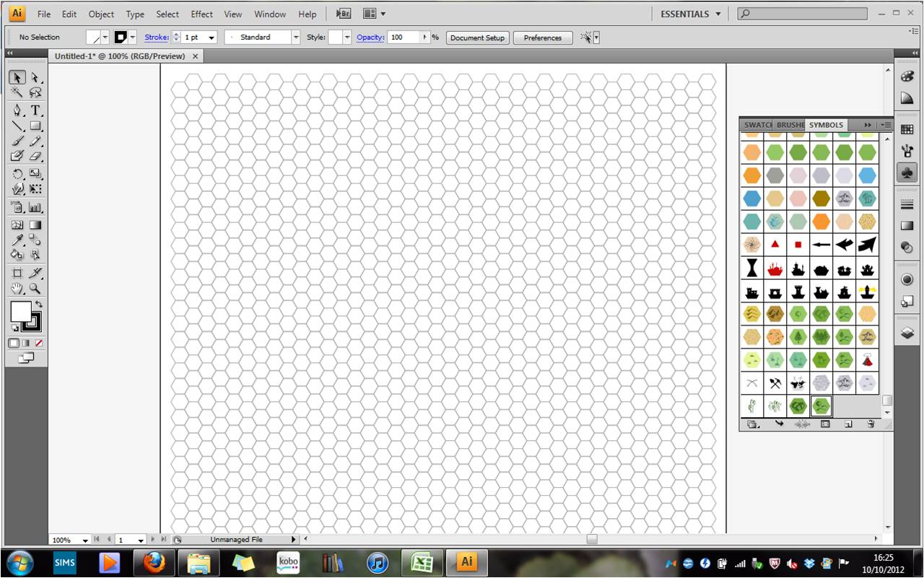
Task: Click the Delete Symbol trash icon
Action: click(871, 424)
